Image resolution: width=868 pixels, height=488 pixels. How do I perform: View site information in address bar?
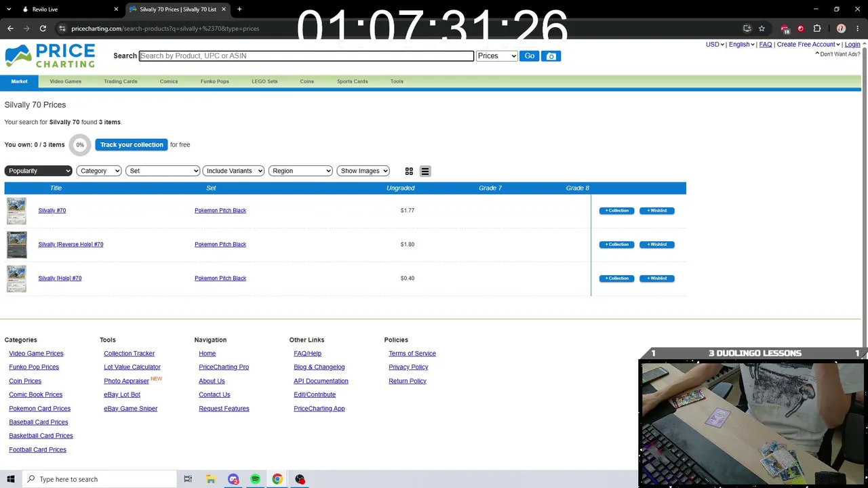pyautogui.click(x=62, y=28)
